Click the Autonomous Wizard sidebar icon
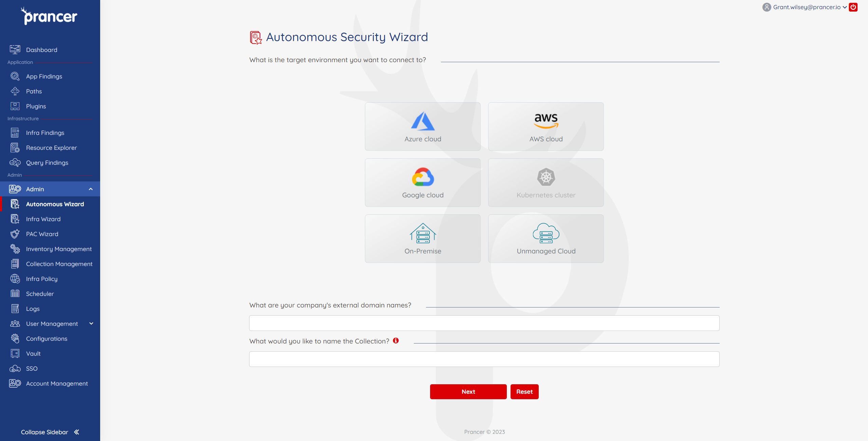 click(x=15, y=204)
